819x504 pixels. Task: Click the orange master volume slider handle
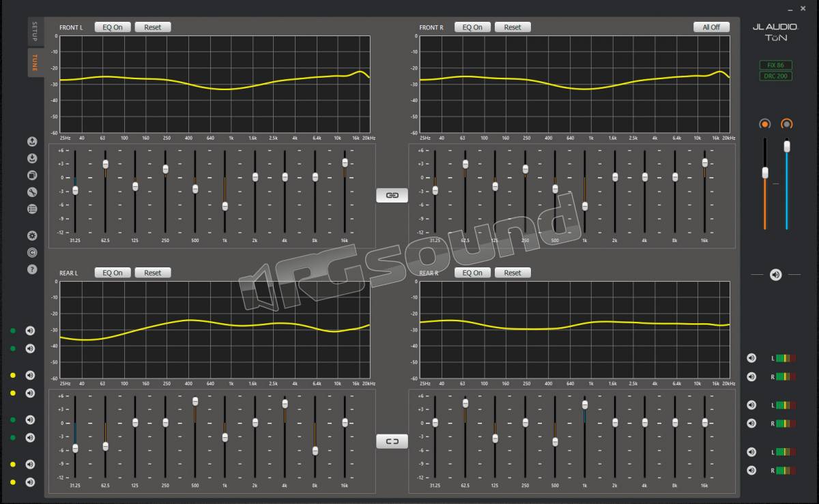click(x=765, y=173)
